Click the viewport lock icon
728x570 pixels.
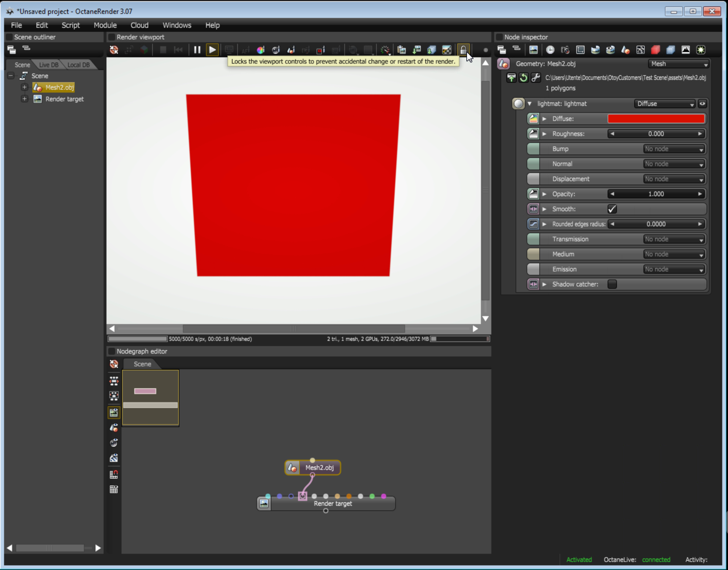463,50
